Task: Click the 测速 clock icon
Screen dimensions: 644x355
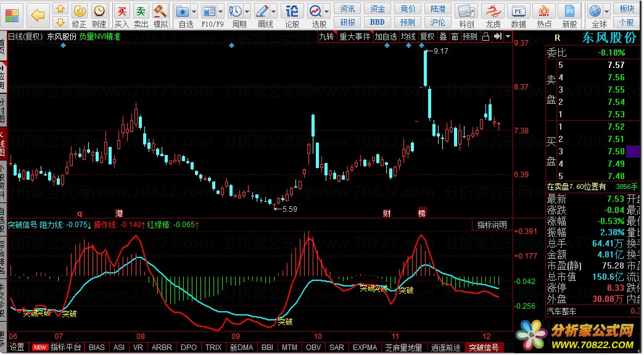Action: coord(99,10)
